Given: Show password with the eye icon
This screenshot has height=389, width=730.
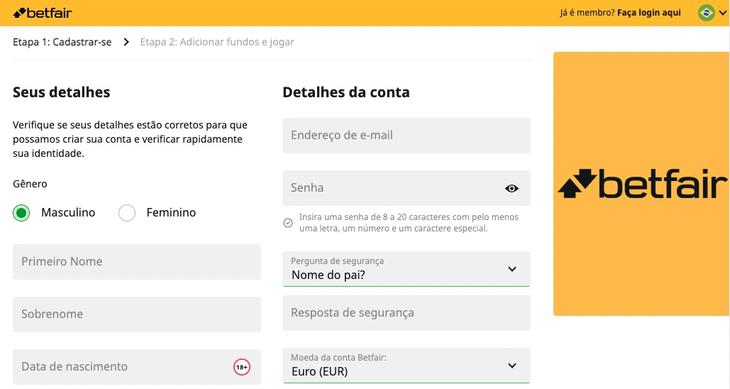Looking at the screenshot, I should 512,188.
